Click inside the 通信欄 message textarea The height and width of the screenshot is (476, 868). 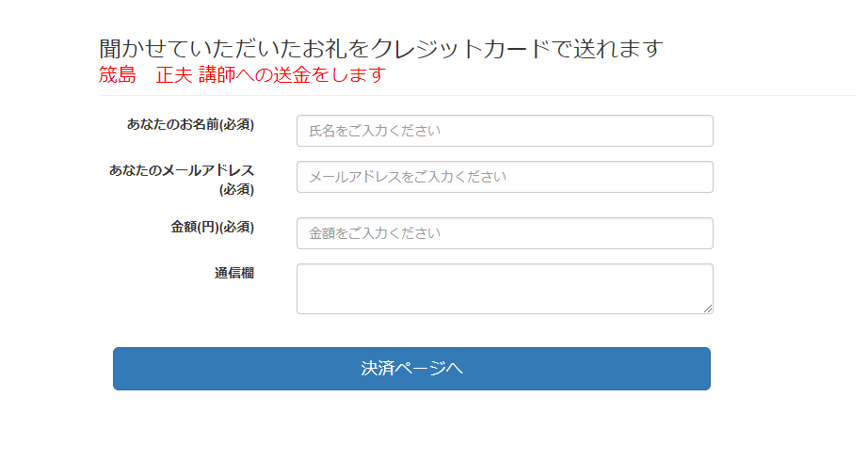504,288
